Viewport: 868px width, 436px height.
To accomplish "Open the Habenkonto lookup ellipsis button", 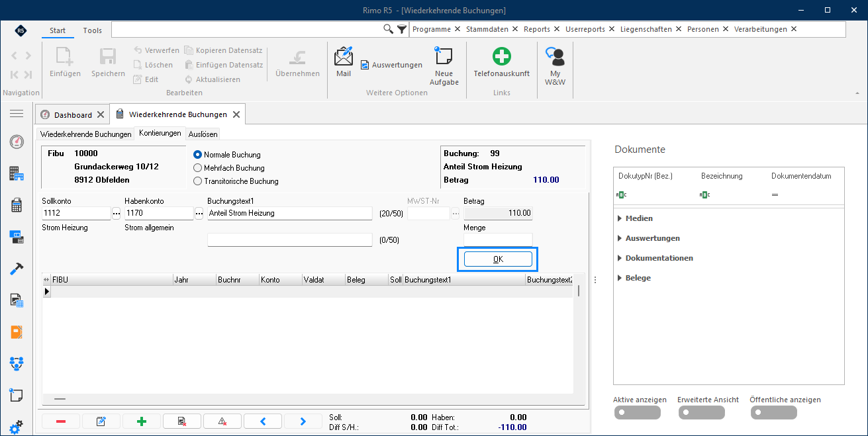I will [x=199, y=213].
